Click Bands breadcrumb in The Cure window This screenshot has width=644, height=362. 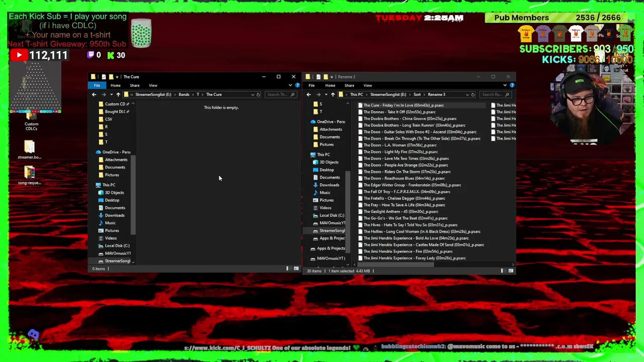pyautogui.click(x=184, y=95)
